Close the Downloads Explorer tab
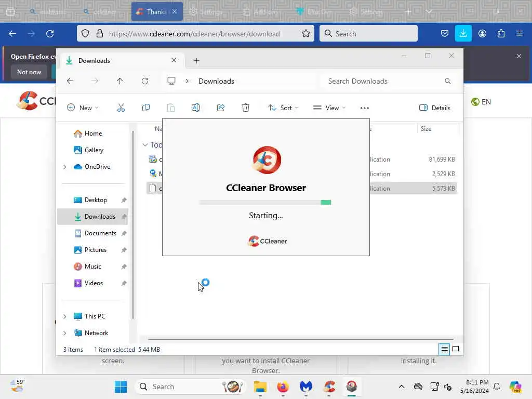This screenshot has width=532, height=399. click(174, 60)
